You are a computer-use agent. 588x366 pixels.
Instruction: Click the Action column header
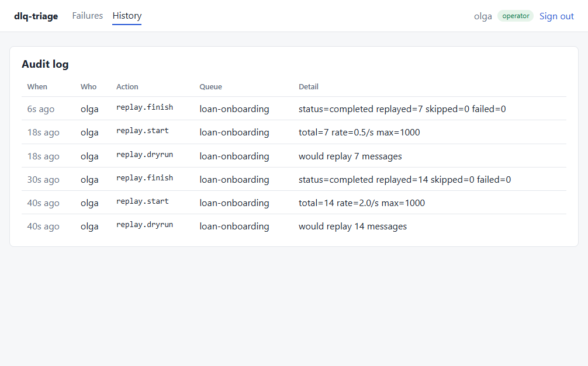127,86
